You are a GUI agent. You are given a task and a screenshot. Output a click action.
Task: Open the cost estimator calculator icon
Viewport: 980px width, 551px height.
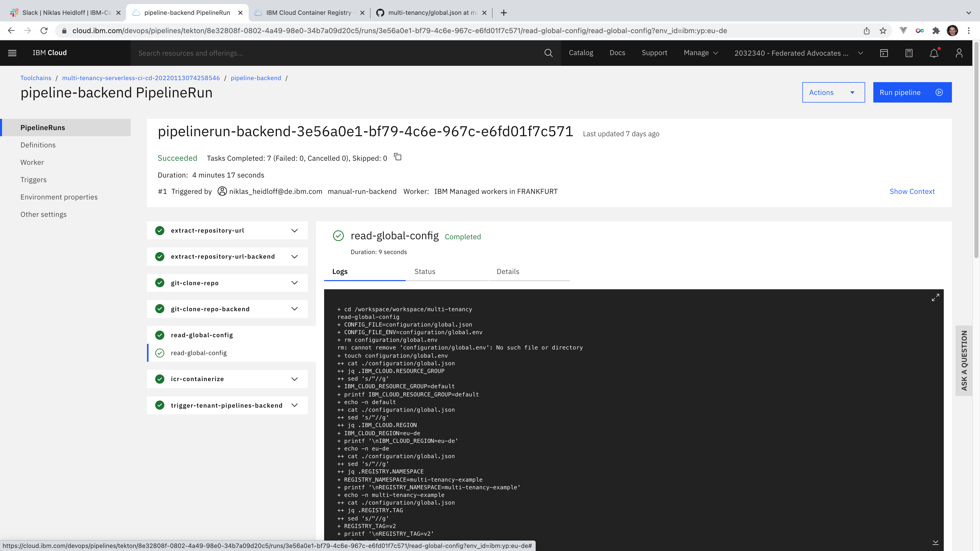point(909,53)
